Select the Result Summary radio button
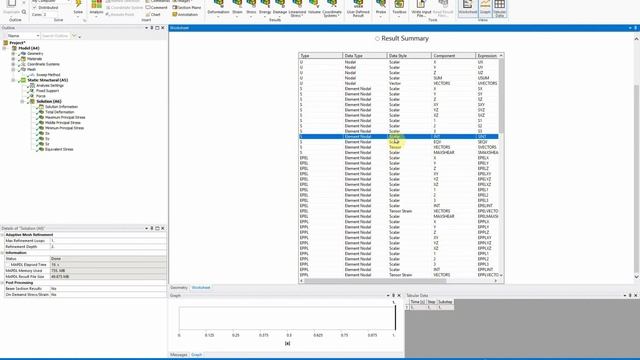640x360 pixels. pos(377,38)
